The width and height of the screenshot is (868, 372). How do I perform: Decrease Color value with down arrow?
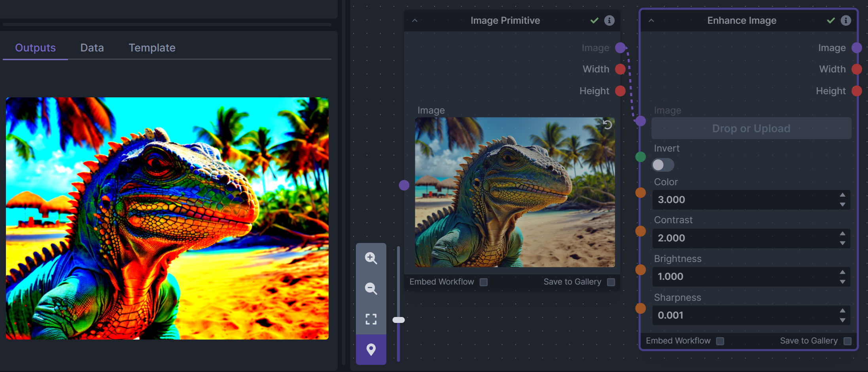coord(843,205)
